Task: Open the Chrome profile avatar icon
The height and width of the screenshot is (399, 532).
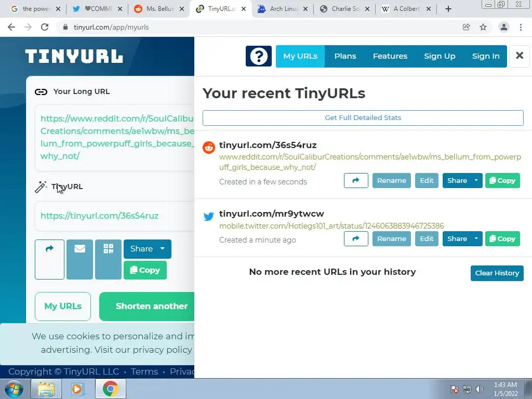Action: tap(504, 27)
